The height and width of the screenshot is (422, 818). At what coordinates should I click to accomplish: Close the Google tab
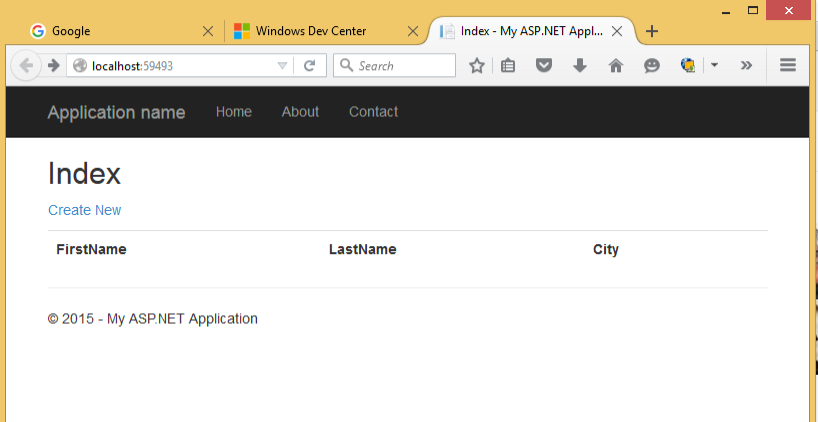(208, 31)
